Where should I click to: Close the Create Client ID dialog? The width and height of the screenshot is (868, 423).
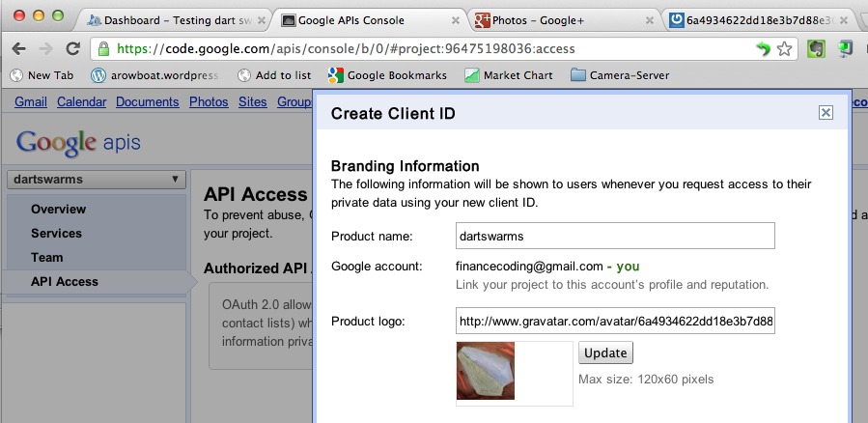826,113
